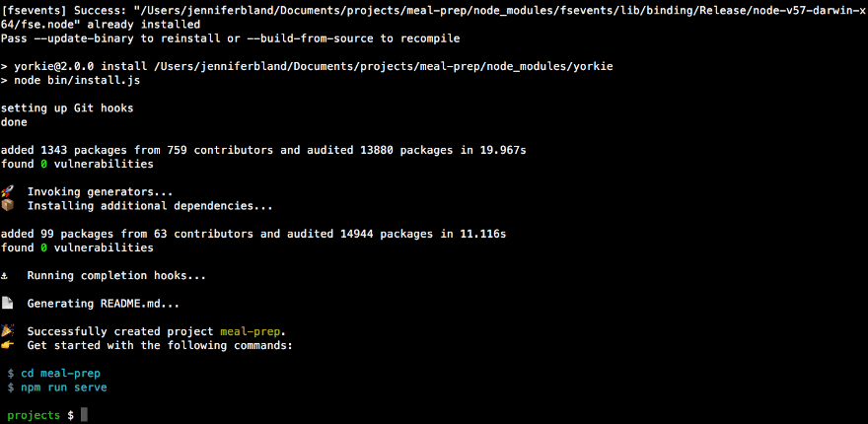The width and height of the screenshot is (868, 424).
Task: Click the rocket emoji beside Invoking generators
Action: [7, 192]
